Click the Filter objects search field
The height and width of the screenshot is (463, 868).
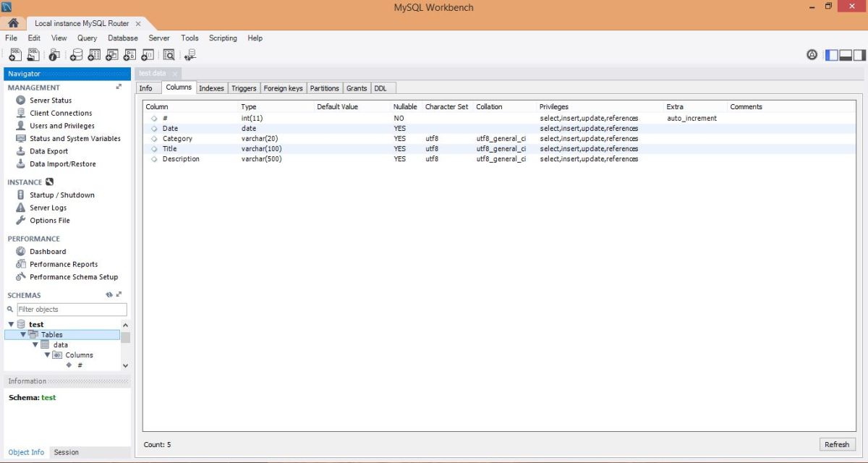pos(72,310)
